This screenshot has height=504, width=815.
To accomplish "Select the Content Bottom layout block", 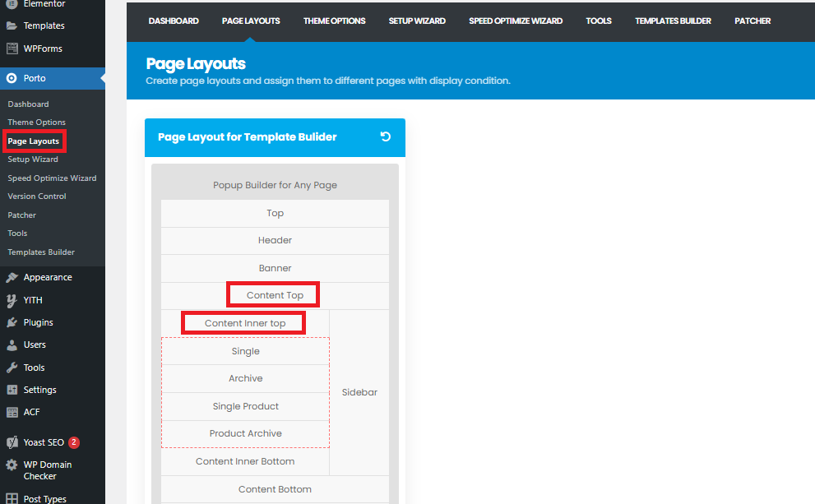I will (275, 489).
